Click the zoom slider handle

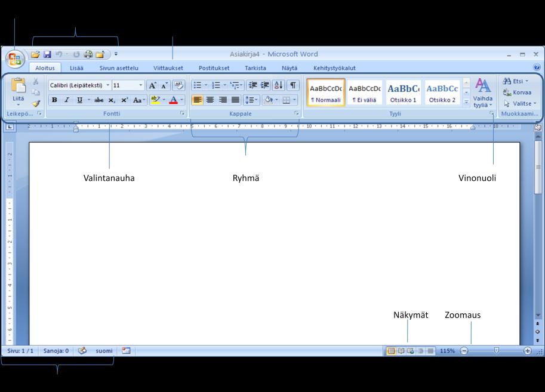click(x=496, y=351)
